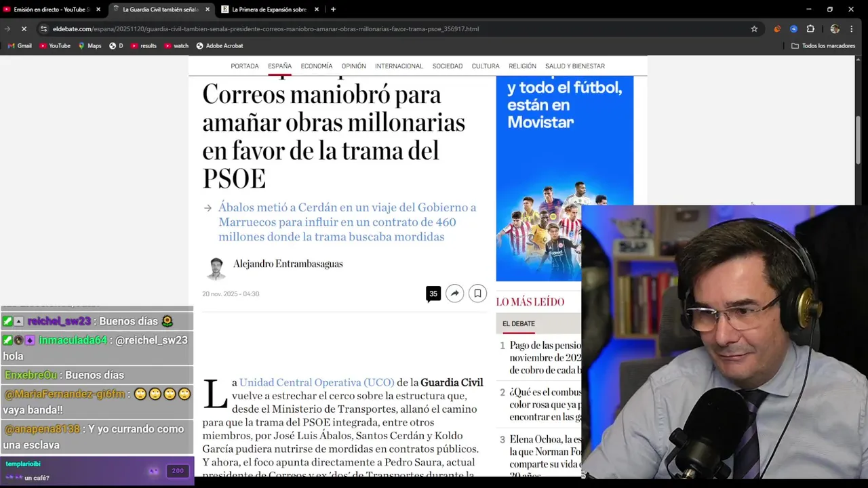Image resolution: width=868 pixels, height=488 pixels.
Task: Click chat username reichel_sw23
Action: click(x=59, y=321)
